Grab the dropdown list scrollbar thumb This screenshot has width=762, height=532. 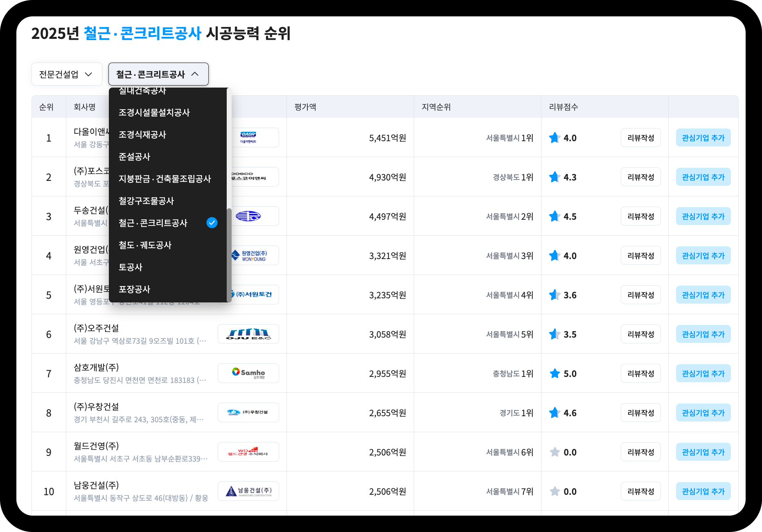tap(229, 255)
